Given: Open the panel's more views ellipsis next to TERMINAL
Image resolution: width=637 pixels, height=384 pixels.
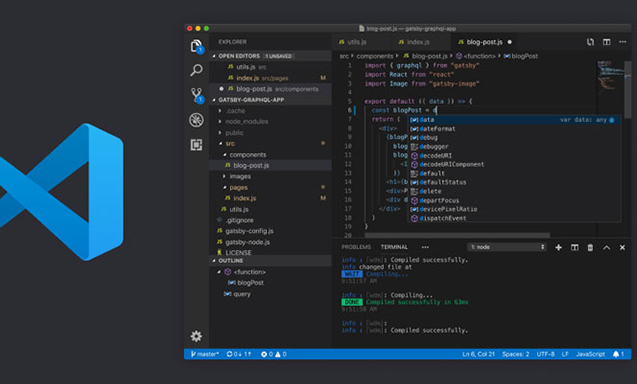Looking at the screenshot, I should [425, 247].
